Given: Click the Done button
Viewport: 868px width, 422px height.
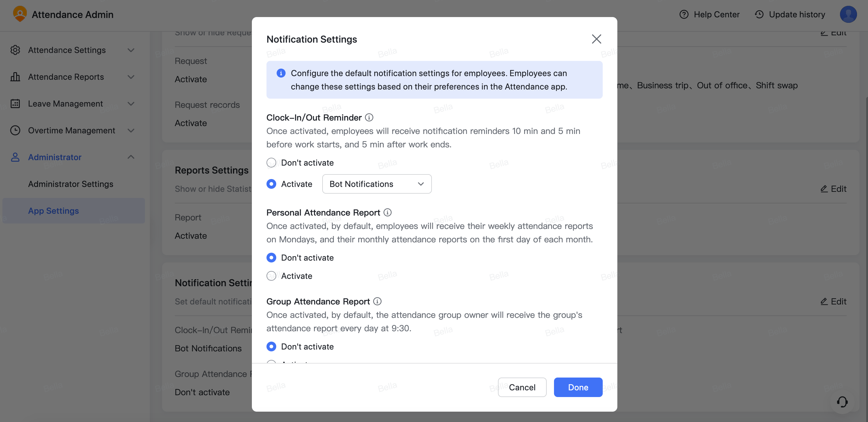Looking at the screenshot, I should [578, 387].
